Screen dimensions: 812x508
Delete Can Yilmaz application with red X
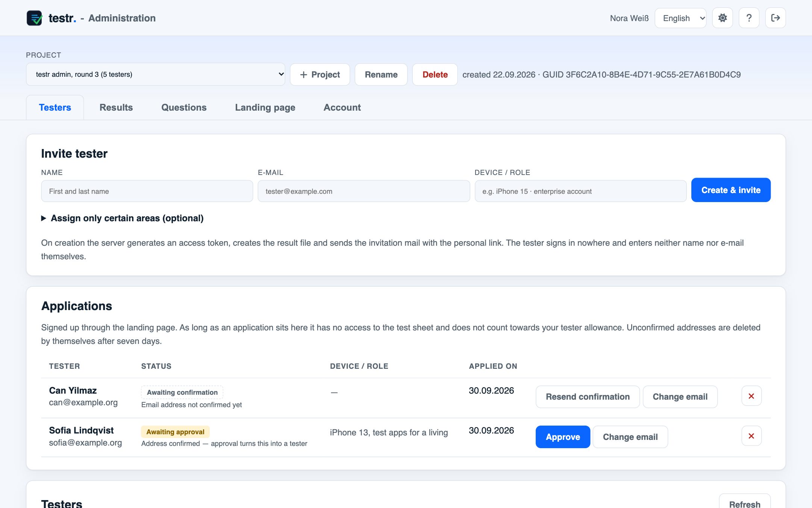point(751,396)
